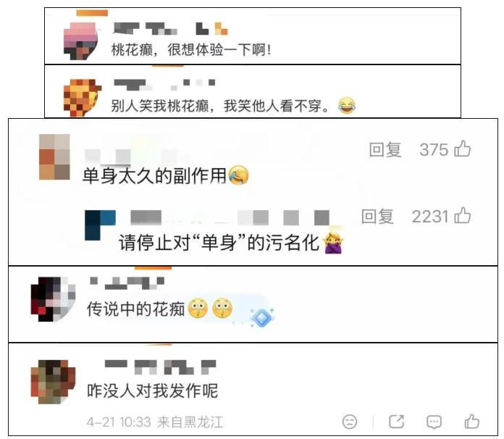The image size is (504, 439).
Task: Click the 来自黑龙江 location label
Action: click(190, 422)
